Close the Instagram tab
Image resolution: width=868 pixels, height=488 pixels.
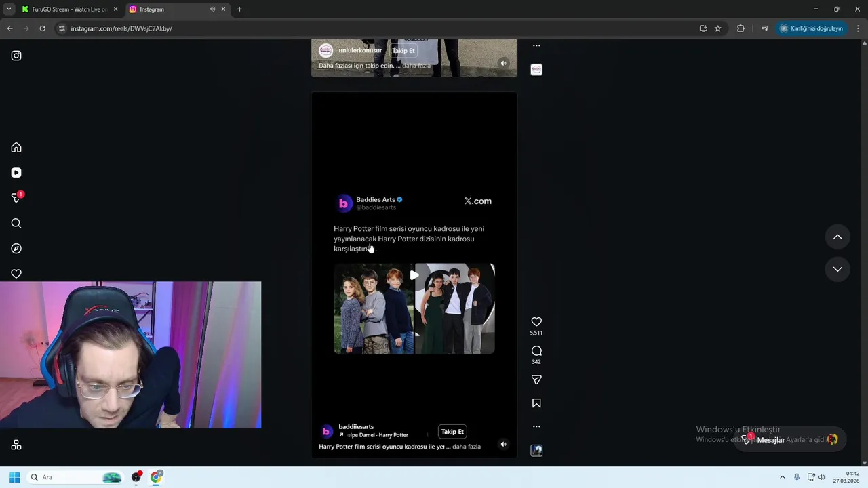point(223,9)
